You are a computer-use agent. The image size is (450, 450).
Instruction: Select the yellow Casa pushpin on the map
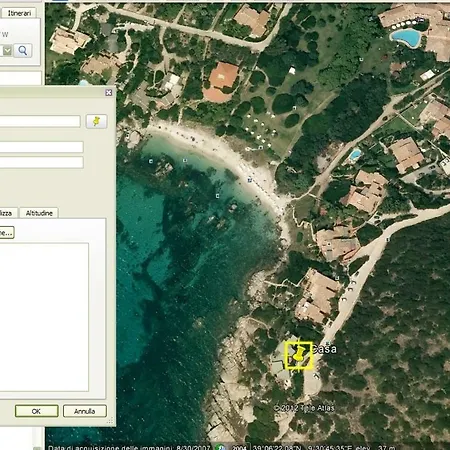[x=299, y=355]
